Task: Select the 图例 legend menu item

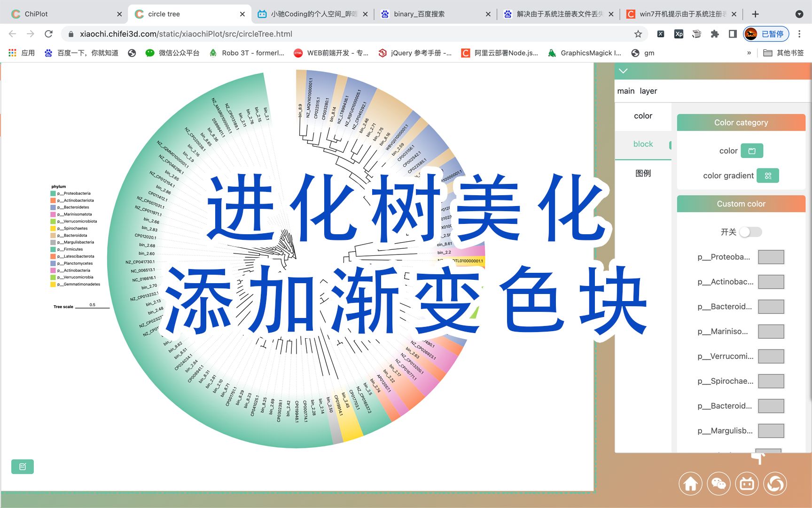Action: [x=643, y=173]
